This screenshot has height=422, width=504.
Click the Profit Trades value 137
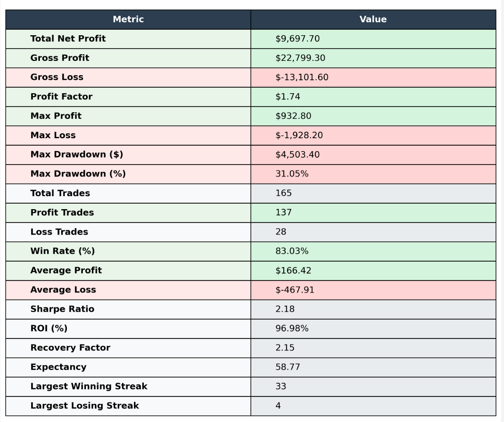[x=283, y=212]
